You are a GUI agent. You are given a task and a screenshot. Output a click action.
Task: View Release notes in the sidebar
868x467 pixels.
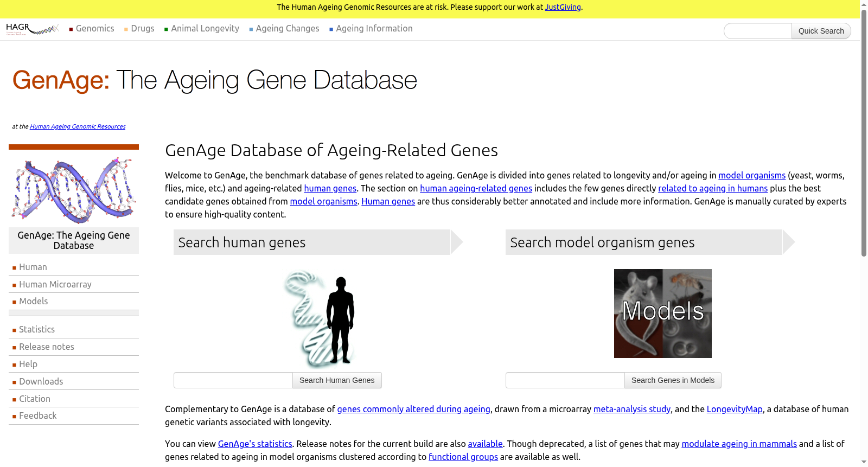click(x=47, y=347)
